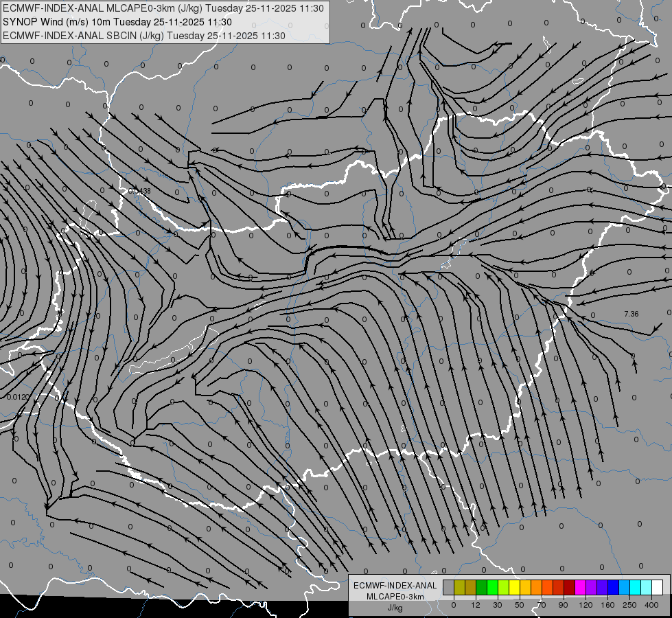Click the SBCIN title line
The height and width of the screenshot is (618, 672).
144,36
